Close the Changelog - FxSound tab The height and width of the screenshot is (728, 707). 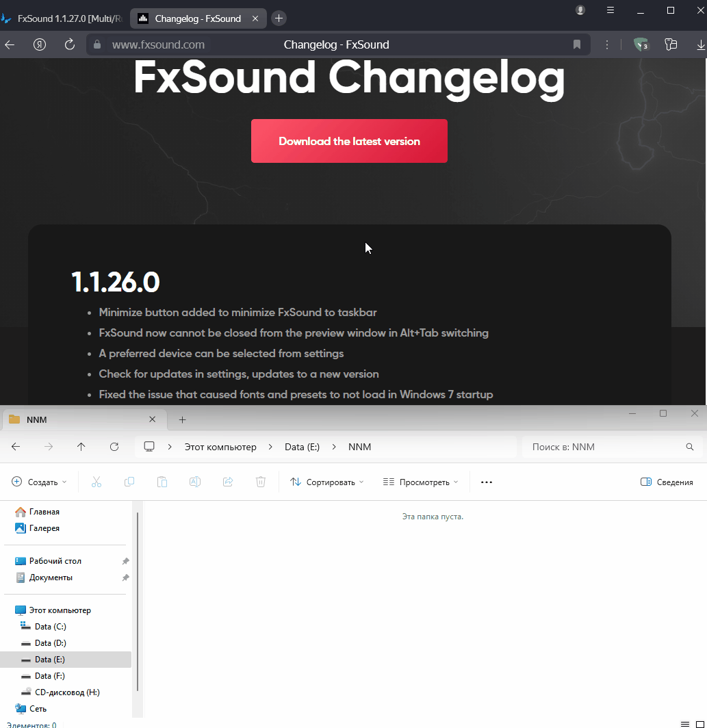tap(255, 18)
